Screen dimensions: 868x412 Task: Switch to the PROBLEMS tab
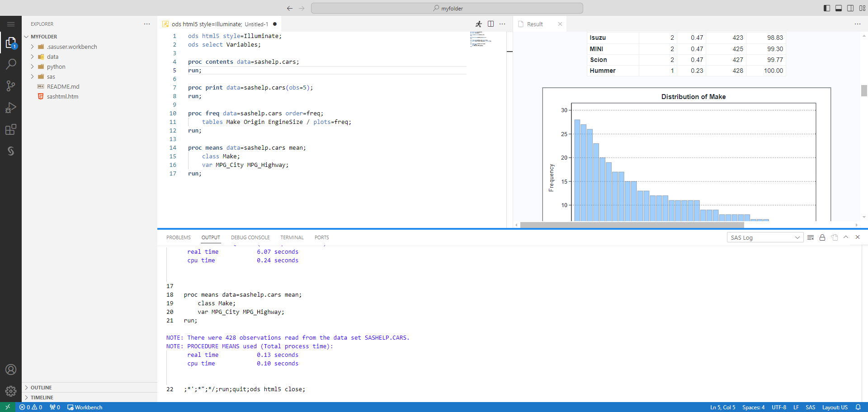point(178,237)
